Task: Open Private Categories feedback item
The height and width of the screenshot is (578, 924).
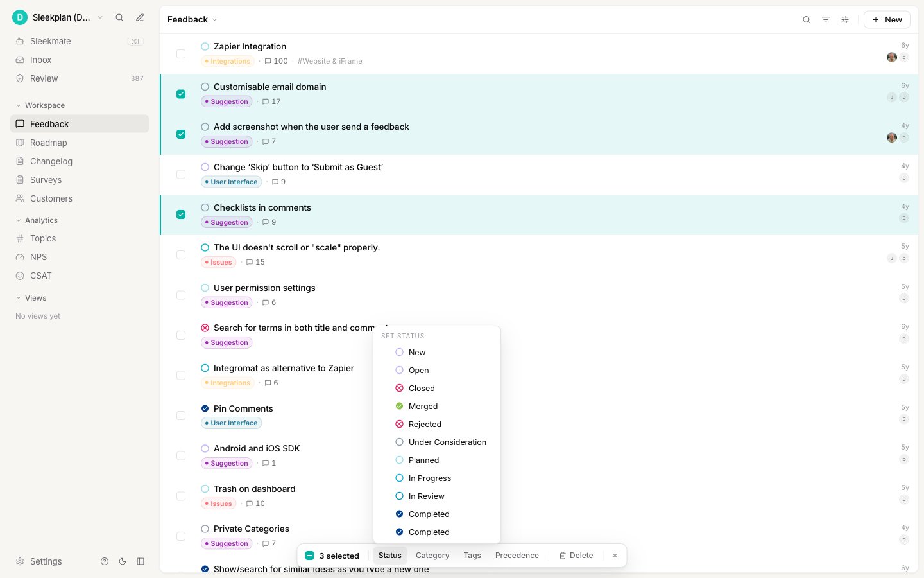Action: pyautogui.click(x=252, y=529)
